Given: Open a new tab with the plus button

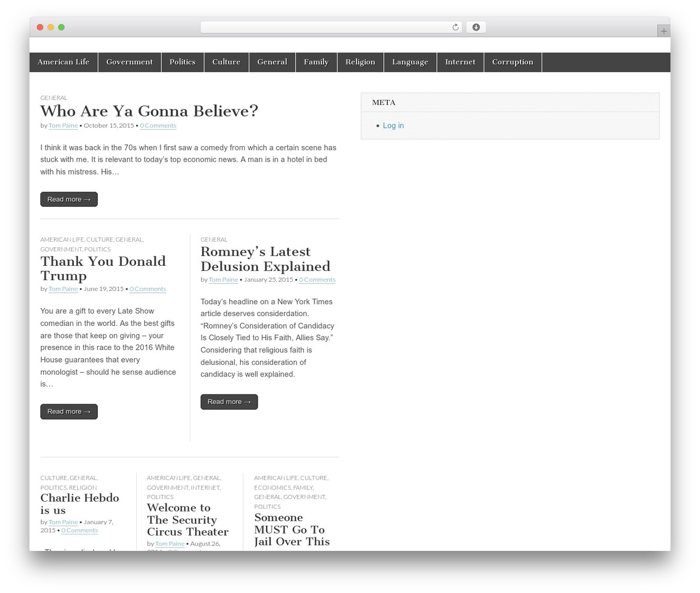Looking at the screenshot, I should (663, 31).
